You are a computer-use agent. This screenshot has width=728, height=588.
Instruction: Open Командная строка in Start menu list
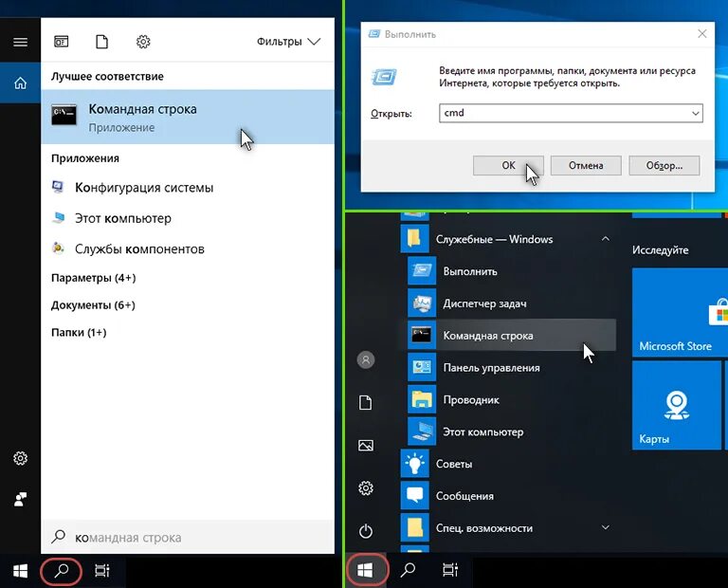[512, 335]
